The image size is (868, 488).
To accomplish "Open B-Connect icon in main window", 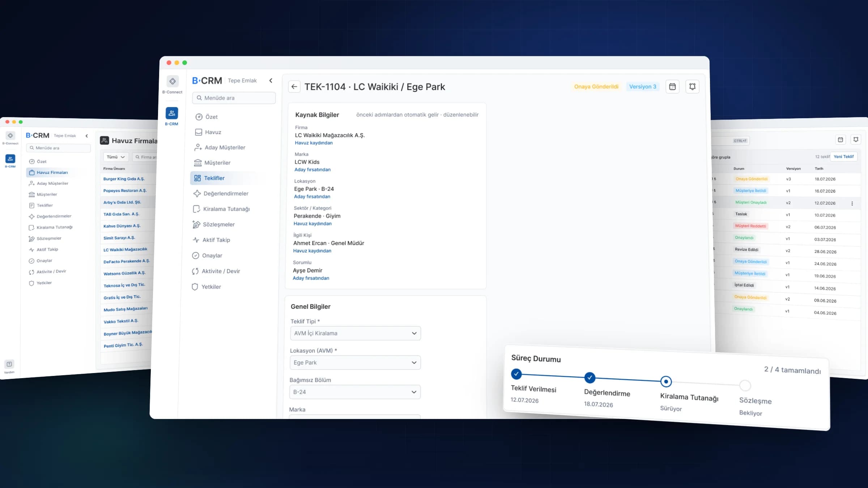I will [x=173, y=81].
